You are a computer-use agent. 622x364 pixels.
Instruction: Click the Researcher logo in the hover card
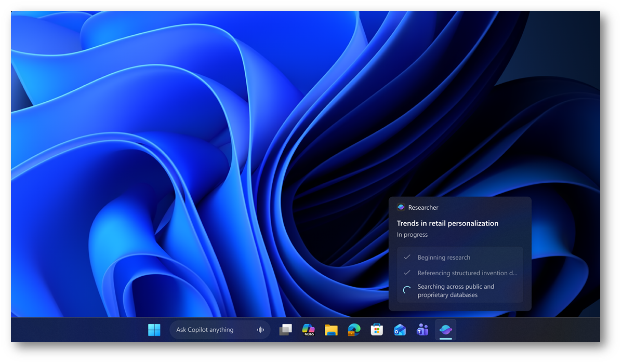401,207
